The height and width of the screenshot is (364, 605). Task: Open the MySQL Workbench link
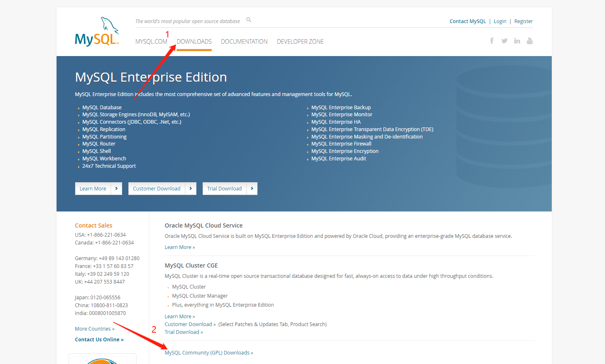[104, 159]
